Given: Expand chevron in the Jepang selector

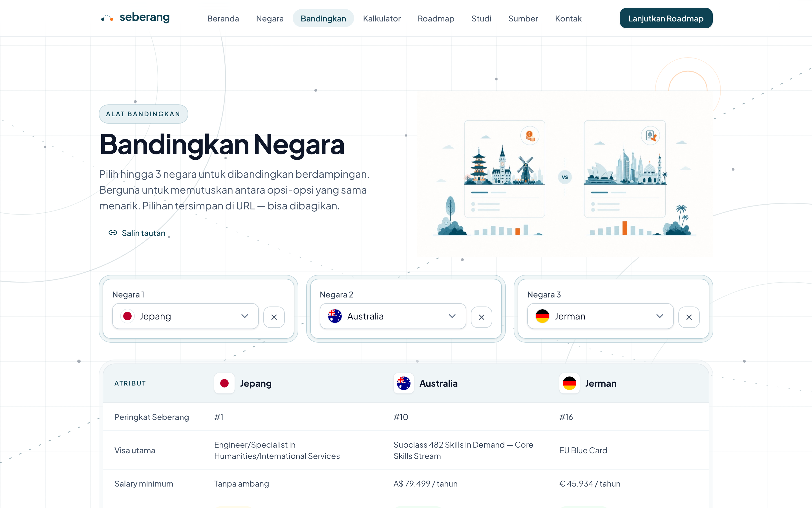Looking at the screenshot, I should 245,316.
